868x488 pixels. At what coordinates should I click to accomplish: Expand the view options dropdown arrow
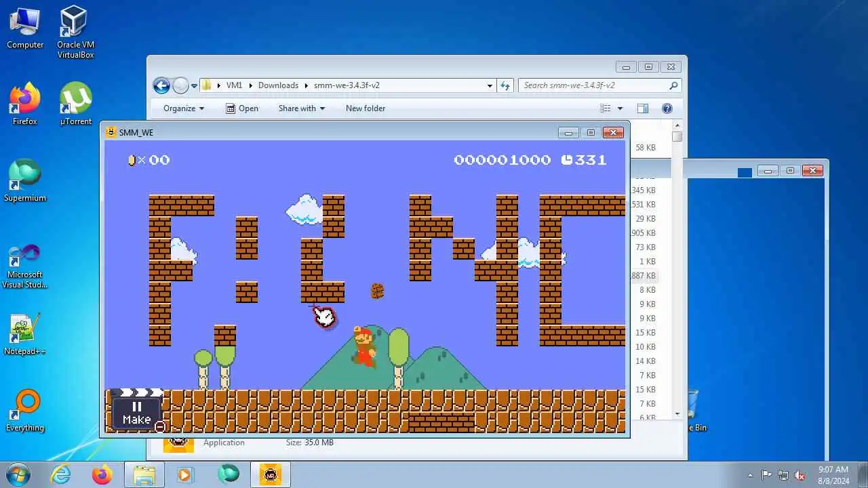pyautogui.click(x=620, y=108)
